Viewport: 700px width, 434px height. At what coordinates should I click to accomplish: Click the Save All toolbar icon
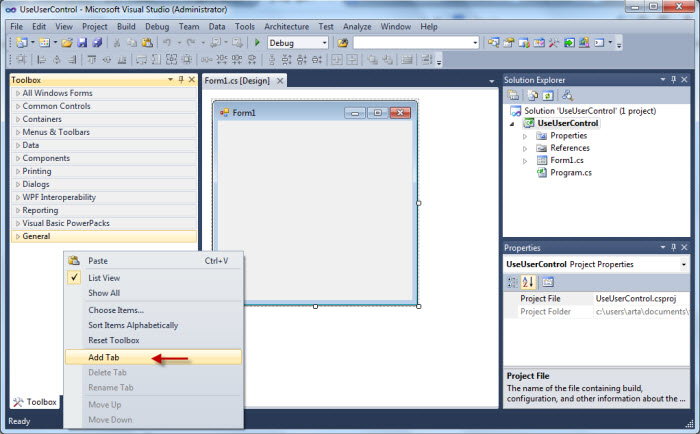pyautogui.click(x=97, y=43)
